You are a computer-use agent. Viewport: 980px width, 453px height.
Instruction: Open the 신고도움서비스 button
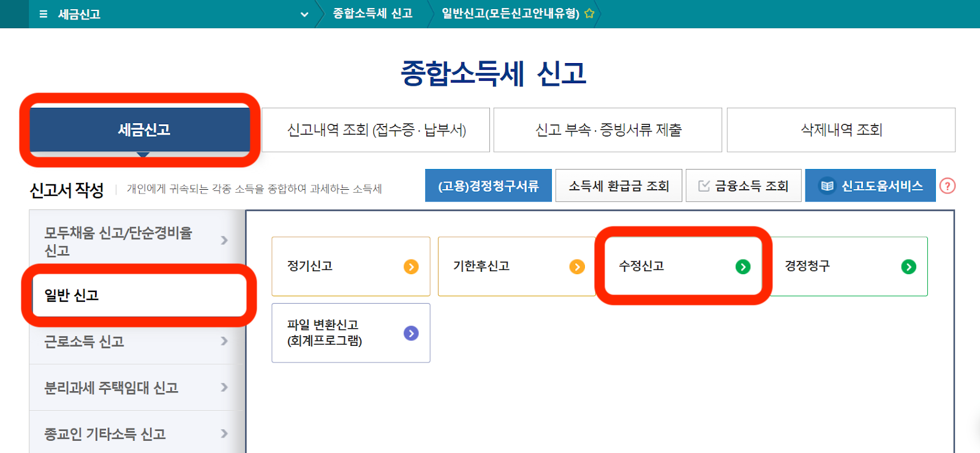click(x=870, y=185)
